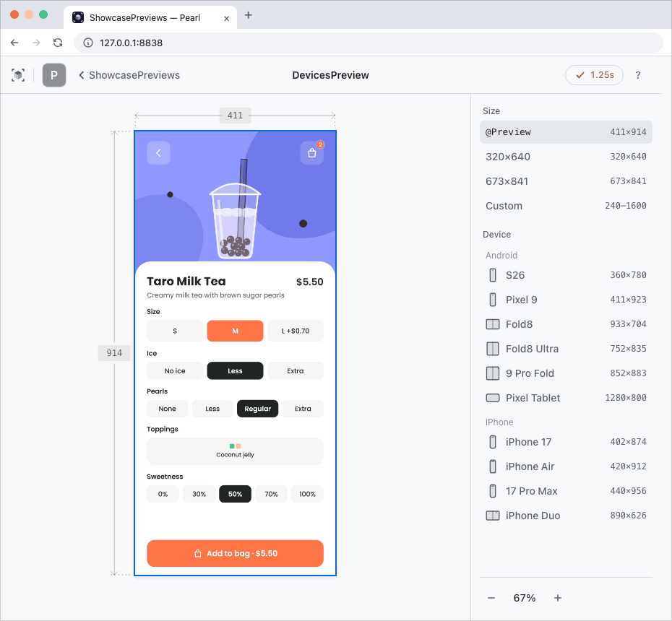The image size is (672, 621).
Task: Select the 320×640 size preset
Action: 566,157
